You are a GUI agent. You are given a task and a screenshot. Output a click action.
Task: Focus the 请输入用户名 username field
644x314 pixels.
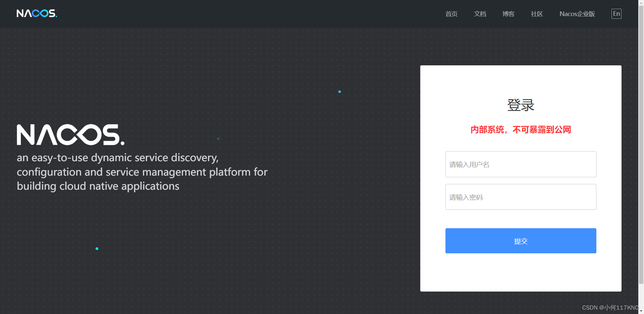click(x=521, y=164)
